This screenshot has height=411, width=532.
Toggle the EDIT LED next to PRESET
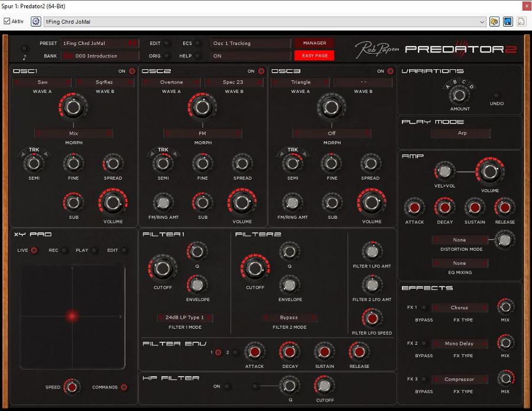click(x=167, y=43)
